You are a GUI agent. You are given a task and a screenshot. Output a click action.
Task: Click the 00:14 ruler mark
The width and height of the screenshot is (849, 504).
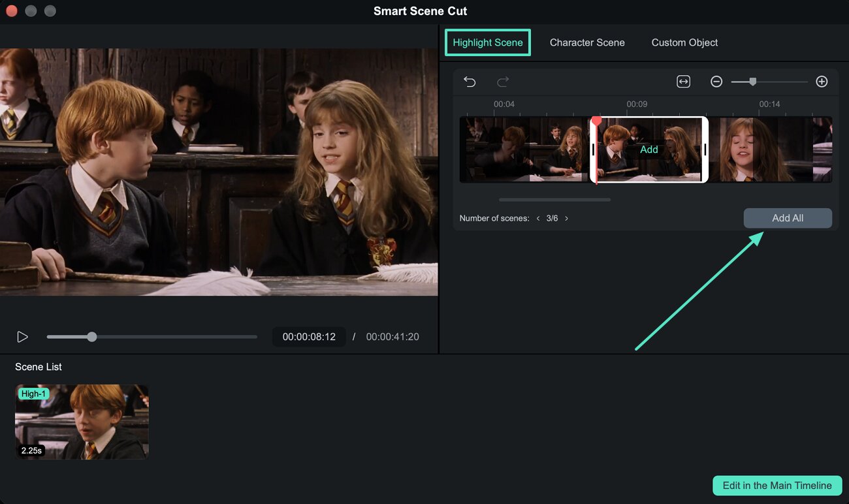tap(769, 104)
